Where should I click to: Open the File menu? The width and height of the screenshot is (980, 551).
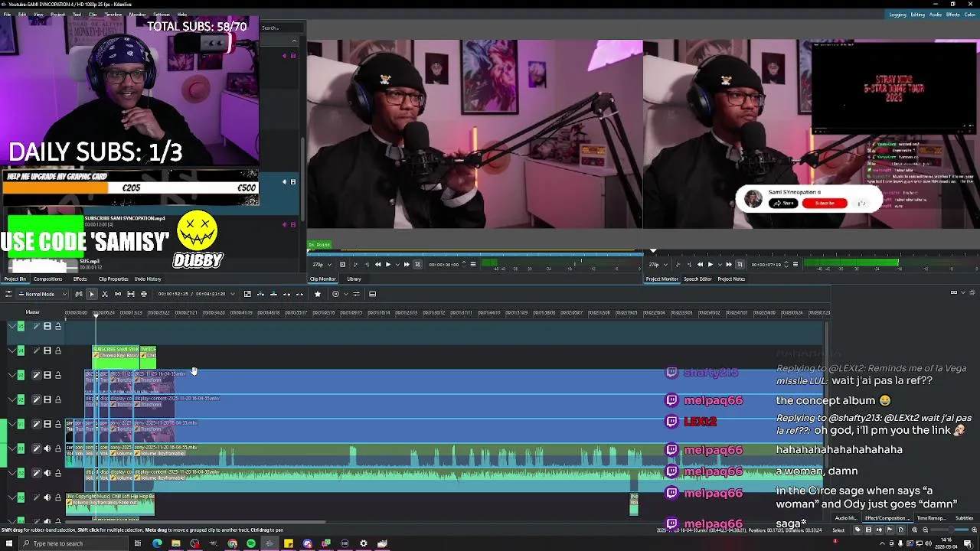(7, 15)
